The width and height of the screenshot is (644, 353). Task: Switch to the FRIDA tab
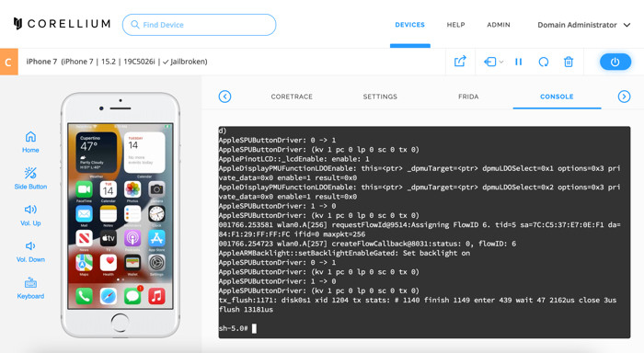468,97
